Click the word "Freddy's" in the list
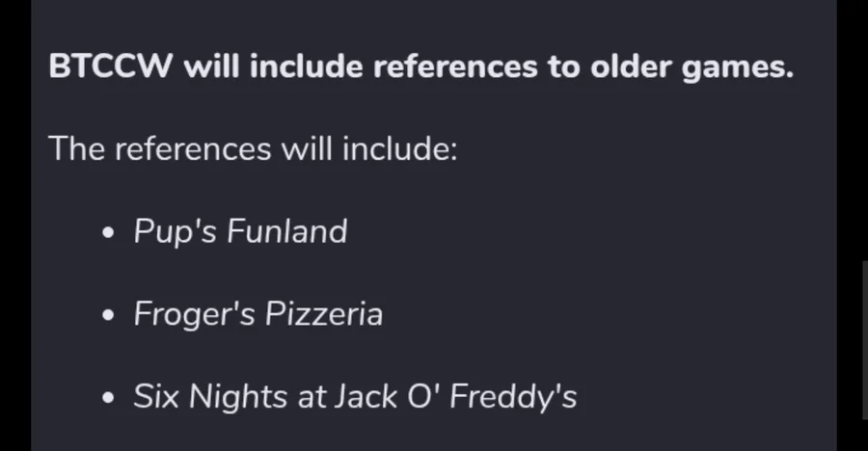 513,398
